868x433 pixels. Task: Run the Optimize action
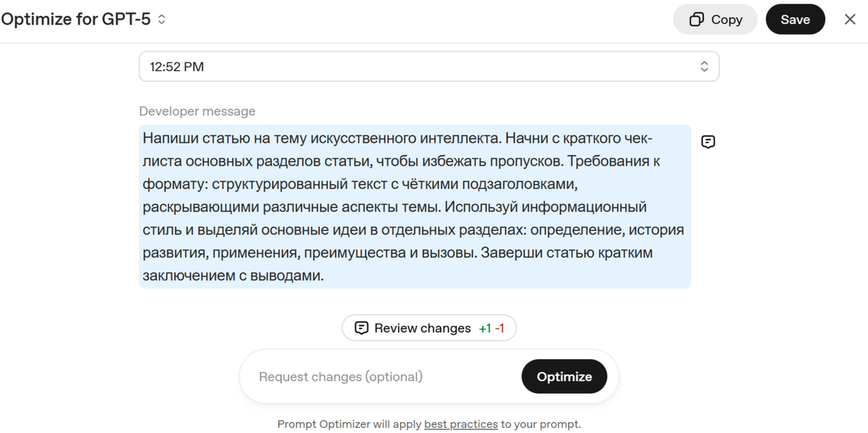point(564,376)
